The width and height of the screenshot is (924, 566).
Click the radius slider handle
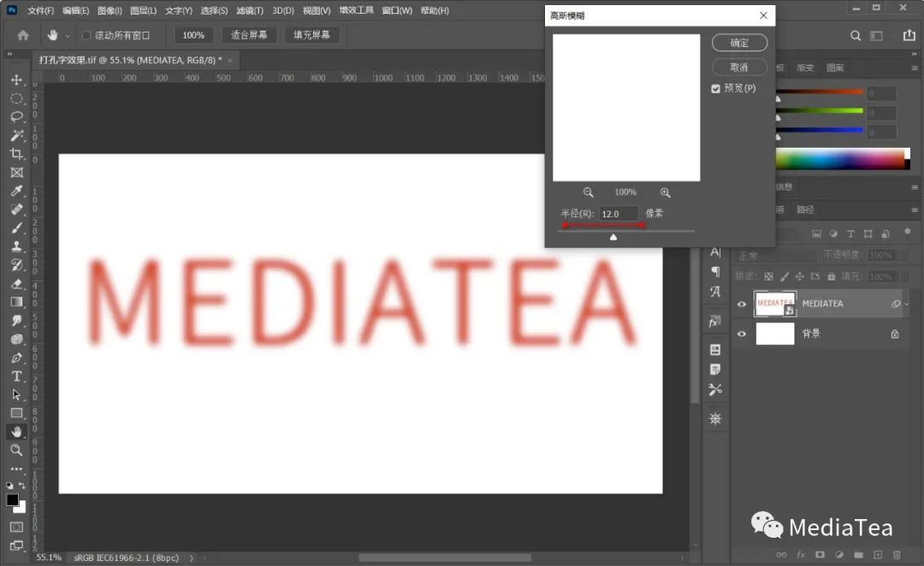(x=613, y=237)
